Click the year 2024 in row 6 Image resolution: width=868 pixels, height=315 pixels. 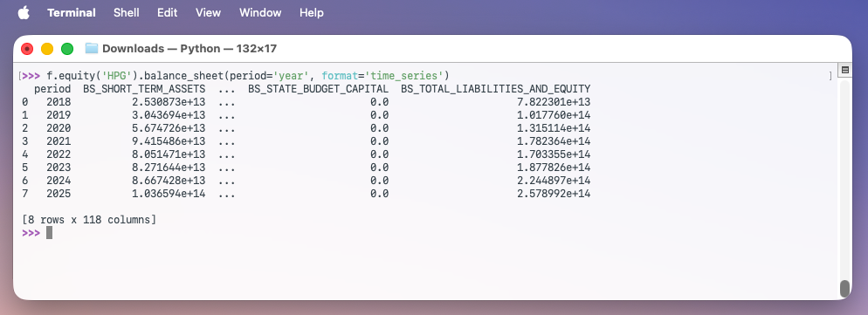point(59,181)
